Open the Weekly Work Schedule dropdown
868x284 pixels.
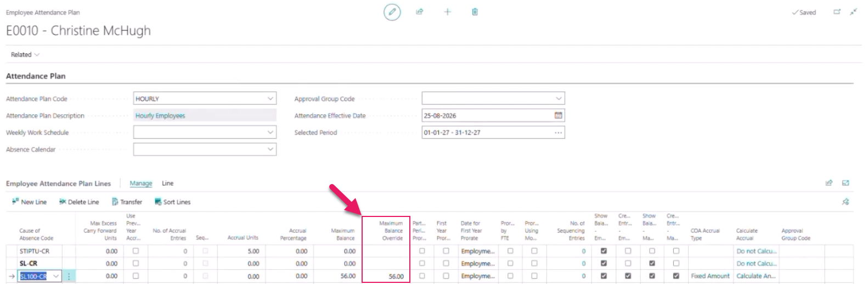pyautogui.click(x=270, y=132)
